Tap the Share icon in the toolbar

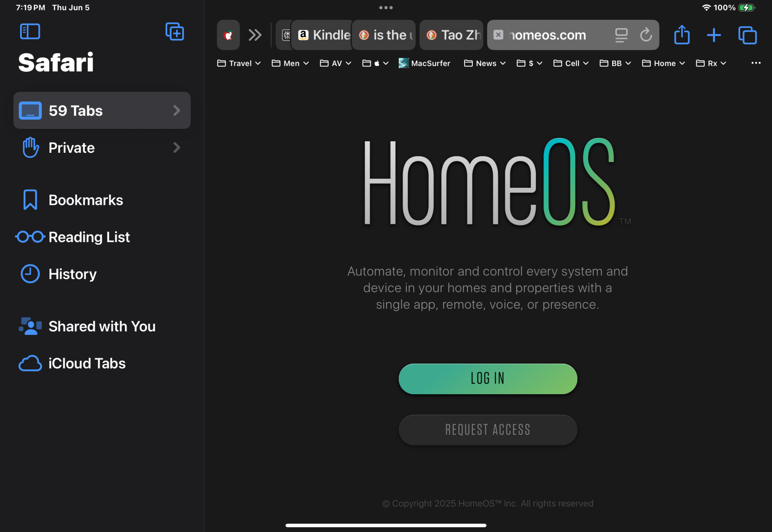coord(682,35)
